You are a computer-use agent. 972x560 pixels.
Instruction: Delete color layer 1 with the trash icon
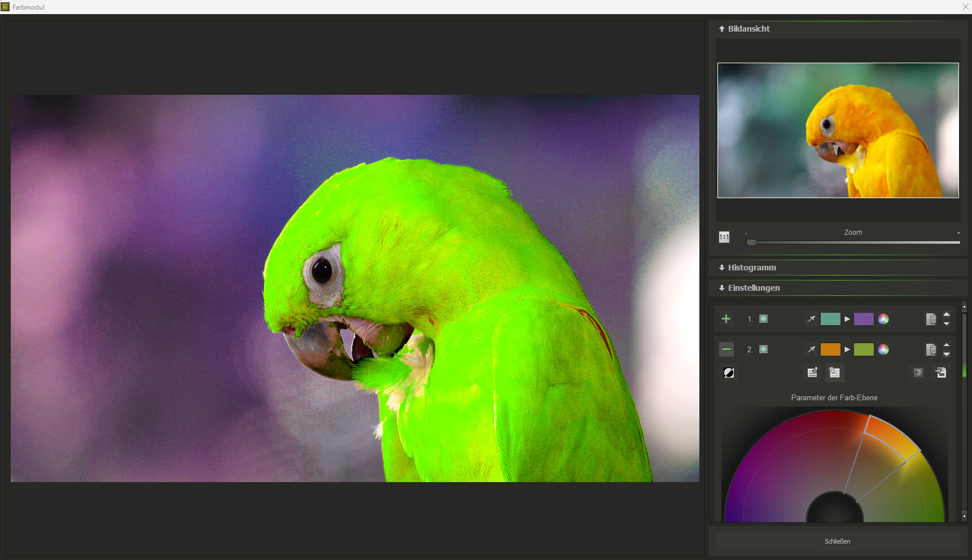click(931, 319)
